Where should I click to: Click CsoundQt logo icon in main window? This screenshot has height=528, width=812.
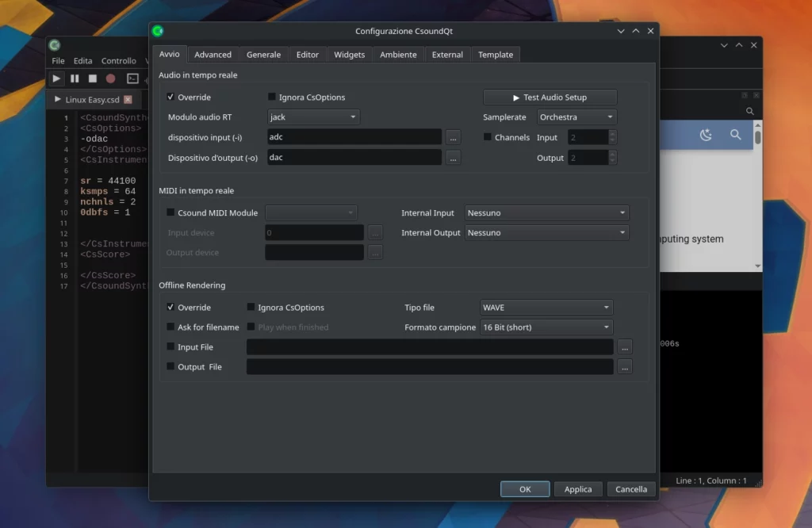click(55, 45)
